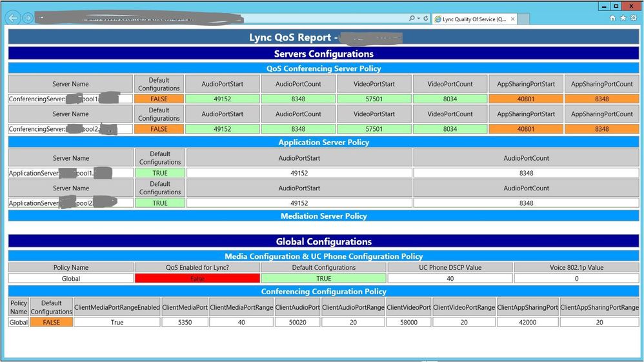Open Favorites with the star icon

coord(623,18)
